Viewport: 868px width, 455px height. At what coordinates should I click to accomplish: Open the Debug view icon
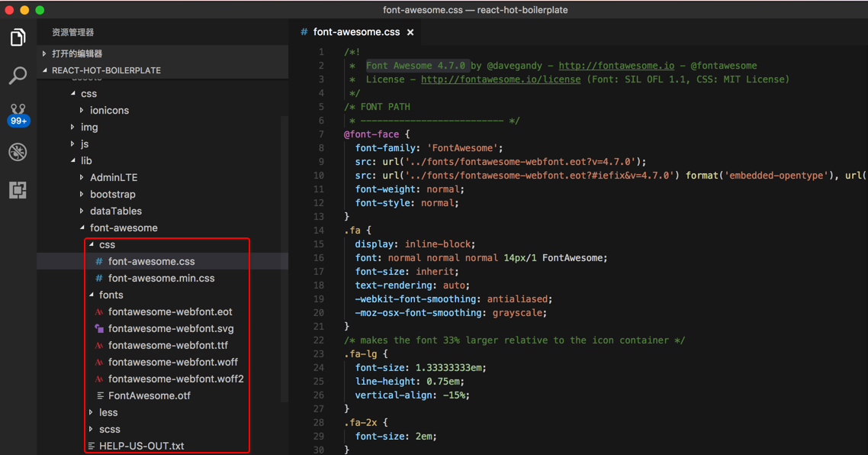[18, 152]
